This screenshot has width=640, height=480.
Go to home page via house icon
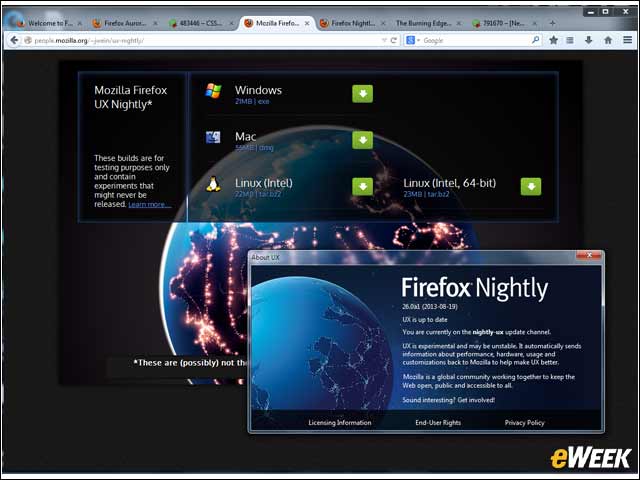tap(608, 40)
